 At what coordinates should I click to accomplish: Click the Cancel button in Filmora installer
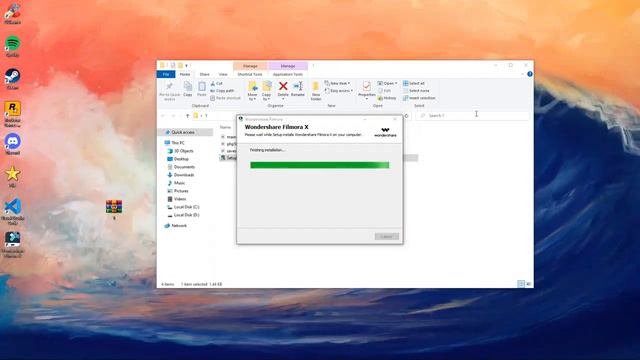387,237
